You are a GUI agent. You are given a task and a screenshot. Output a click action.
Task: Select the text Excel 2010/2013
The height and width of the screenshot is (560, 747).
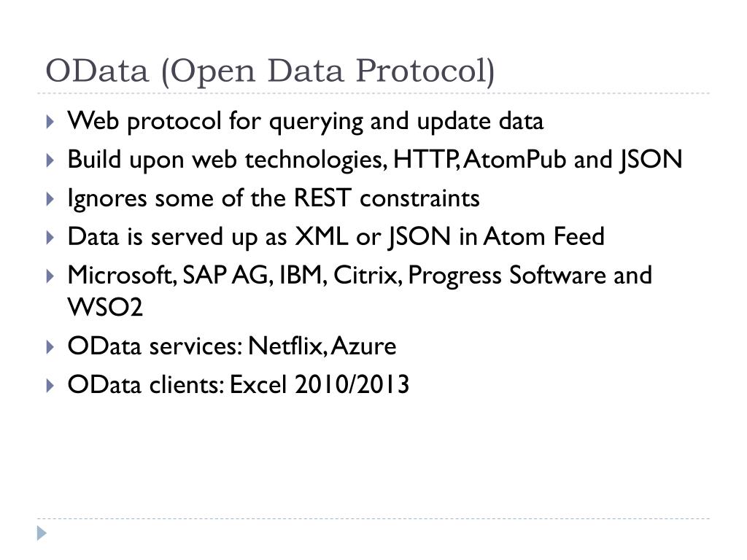click(x=320, y=384)
